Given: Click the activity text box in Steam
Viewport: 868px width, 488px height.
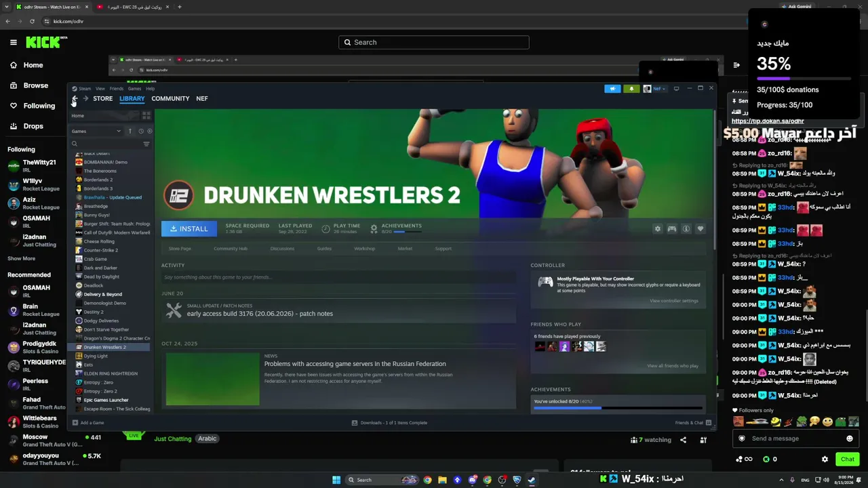Looking at the screenshot, I should [339, 277].
